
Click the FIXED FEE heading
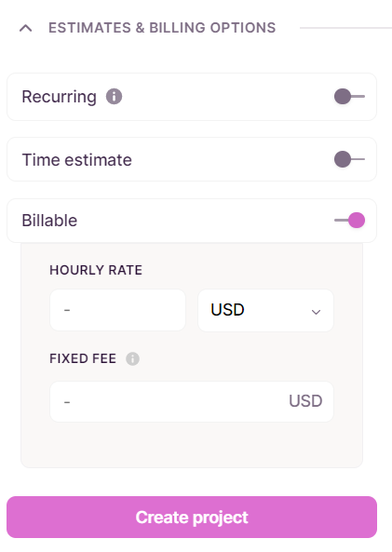(x=83, y=358)
